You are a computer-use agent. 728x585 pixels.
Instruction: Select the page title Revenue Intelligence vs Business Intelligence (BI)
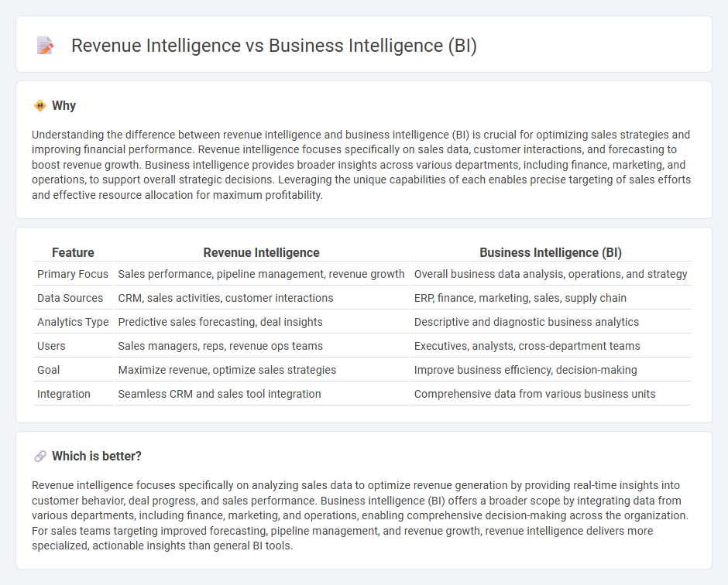[274, 46]
